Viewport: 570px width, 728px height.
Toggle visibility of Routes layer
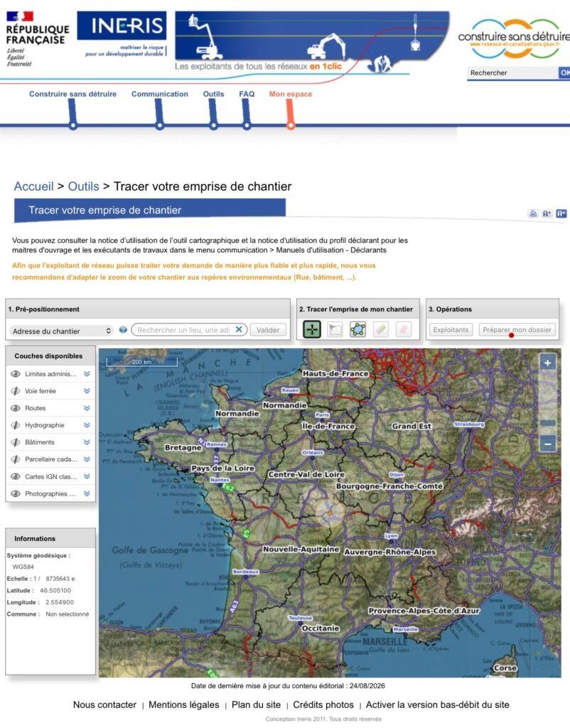tap(16, 408)
